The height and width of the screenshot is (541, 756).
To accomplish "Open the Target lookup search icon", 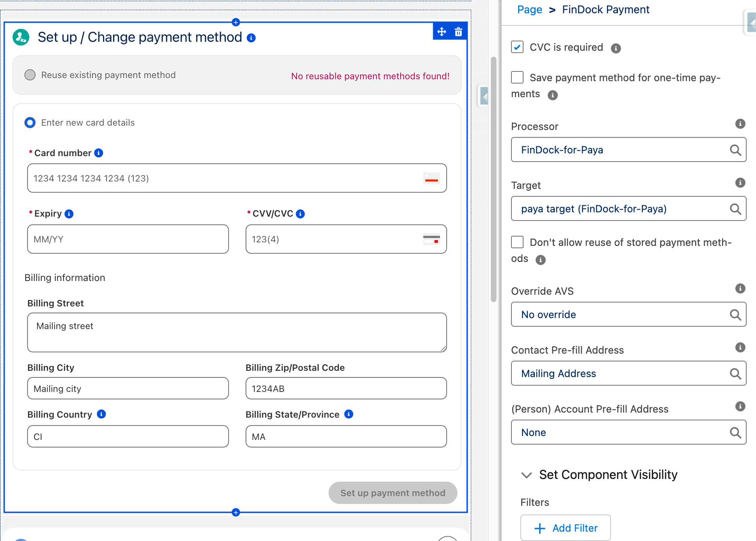I will (x=736, y=209).
